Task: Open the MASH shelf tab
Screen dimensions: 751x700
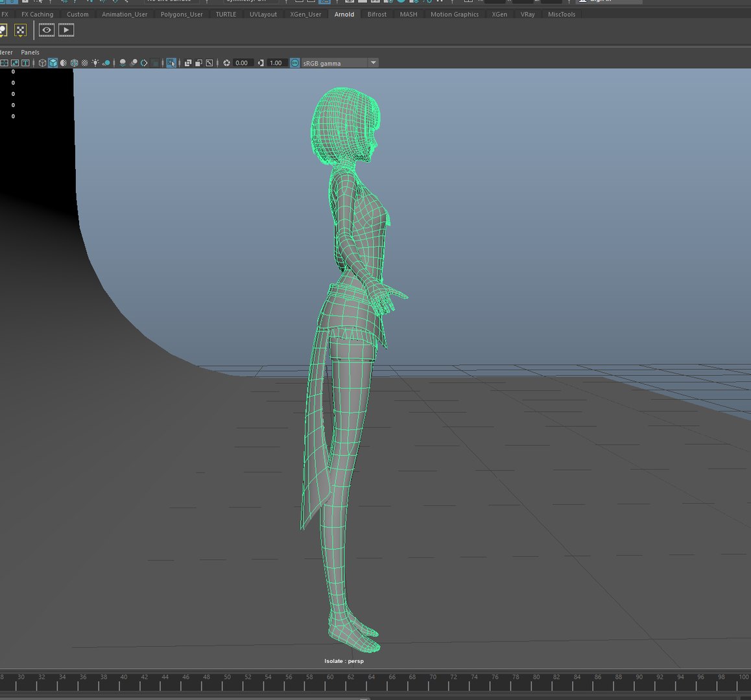Action: tap(409, 14)
